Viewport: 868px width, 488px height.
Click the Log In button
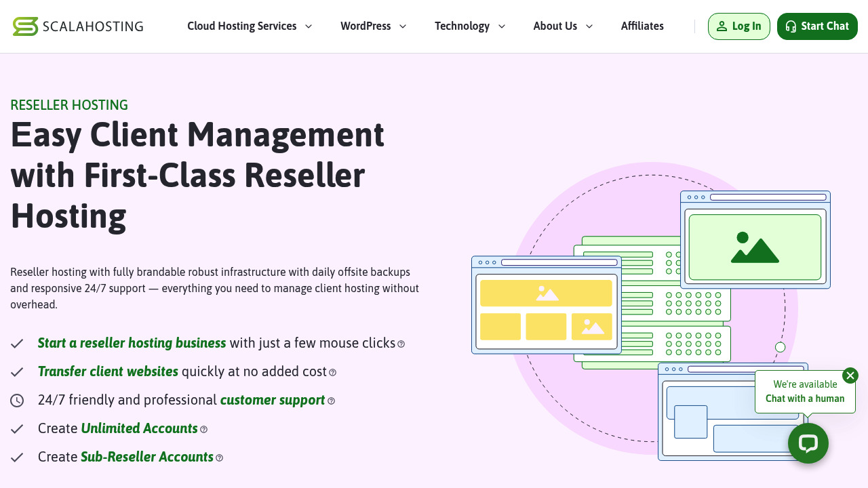point(739,26)
